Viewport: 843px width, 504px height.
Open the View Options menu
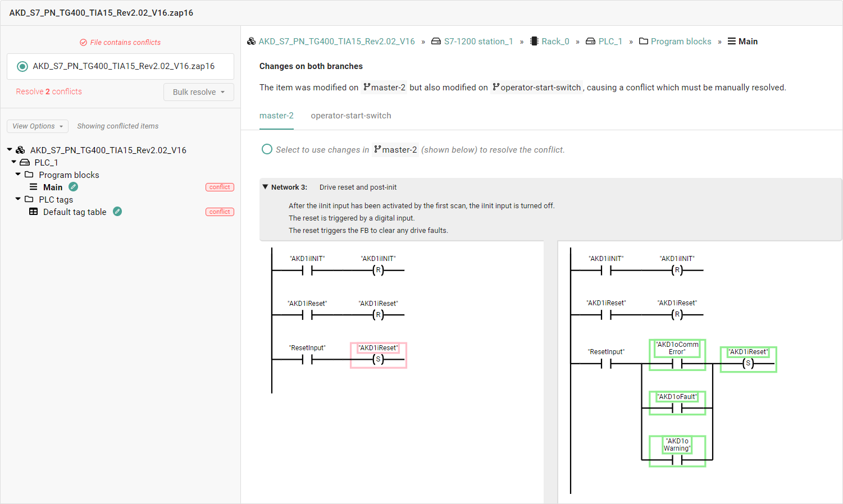37,126
